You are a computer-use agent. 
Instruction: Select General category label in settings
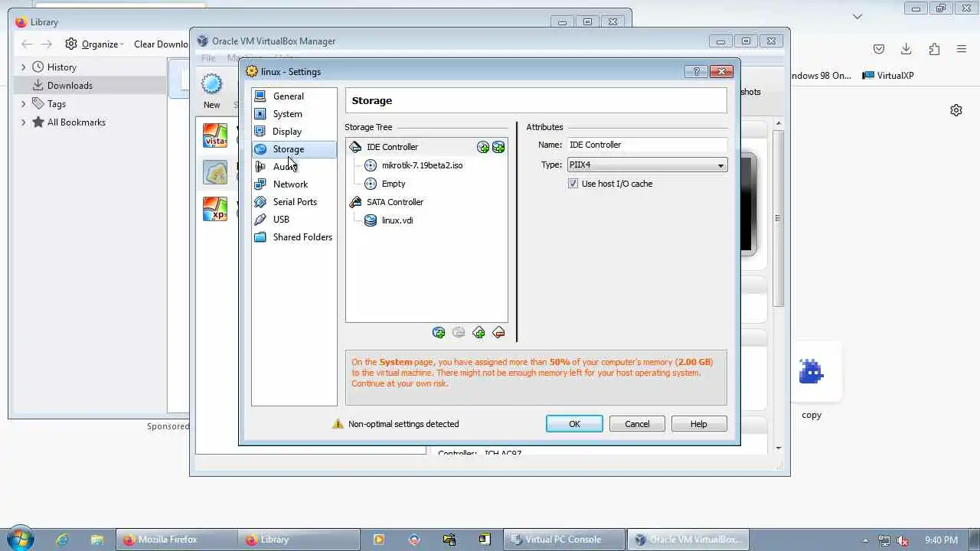click(x=289, y=96)
